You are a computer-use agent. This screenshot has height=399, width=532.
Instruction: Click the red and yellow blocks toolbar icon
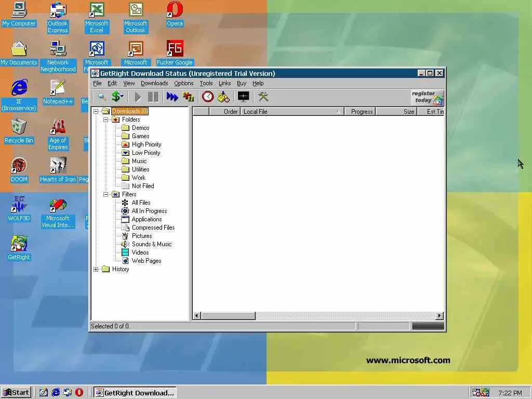189,97
